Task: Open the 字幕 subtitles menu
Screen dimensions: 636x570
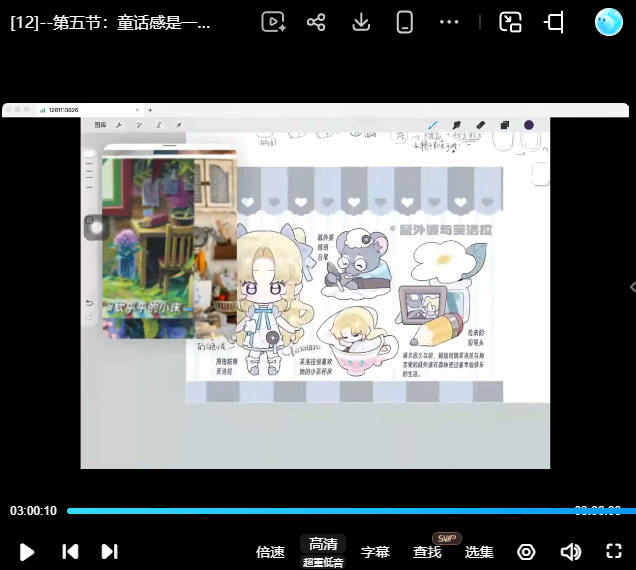Action: [x=375, y=552]
